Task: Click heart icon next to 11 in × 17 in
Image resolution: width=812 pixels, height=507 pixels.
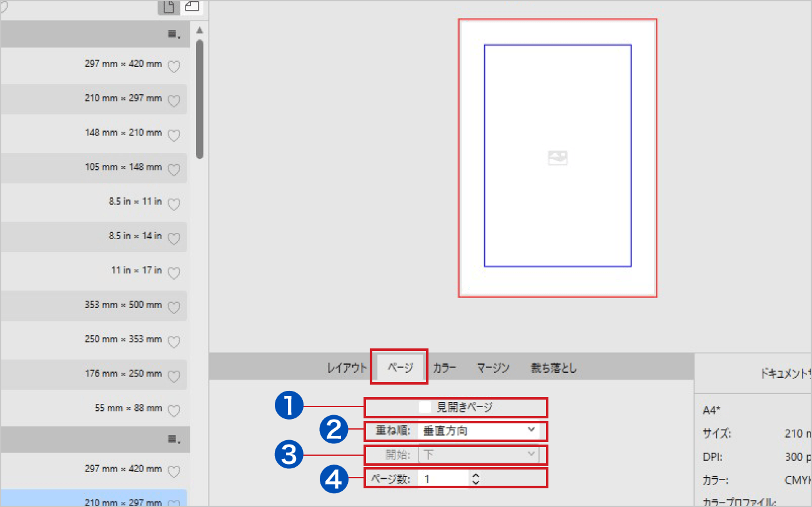Action: click(174, 272)
